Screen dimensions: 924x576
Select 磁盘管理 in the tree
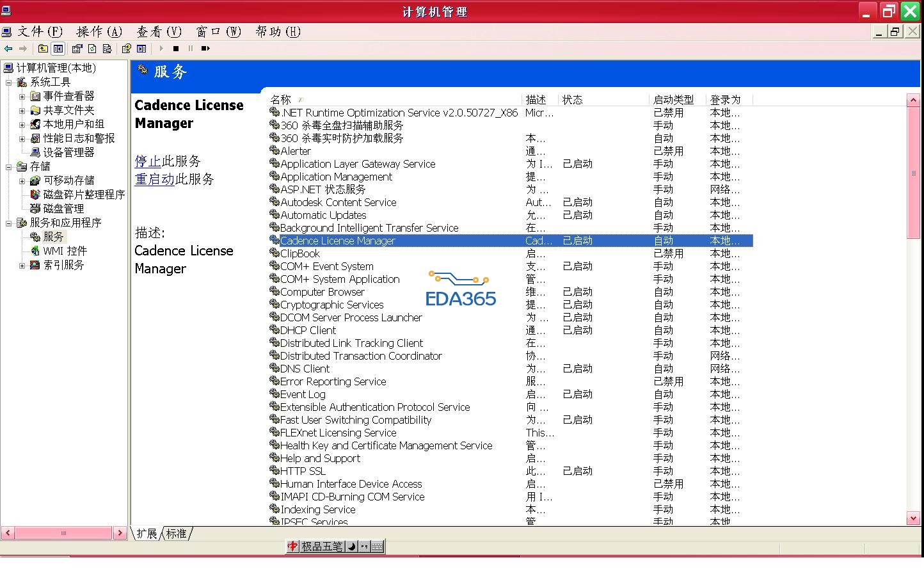(63, 209)
